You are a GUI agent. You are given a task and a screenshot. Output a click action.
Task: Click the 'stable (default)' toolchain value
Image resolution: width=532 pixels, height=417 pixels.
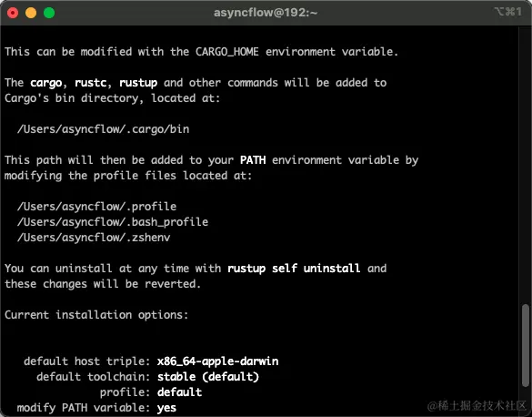(208, 377)
